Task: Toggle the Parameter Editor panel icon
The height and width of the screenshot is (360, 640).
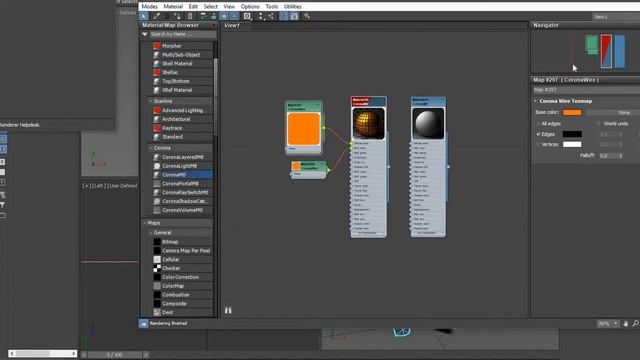Action: click(x=294, y=16)
